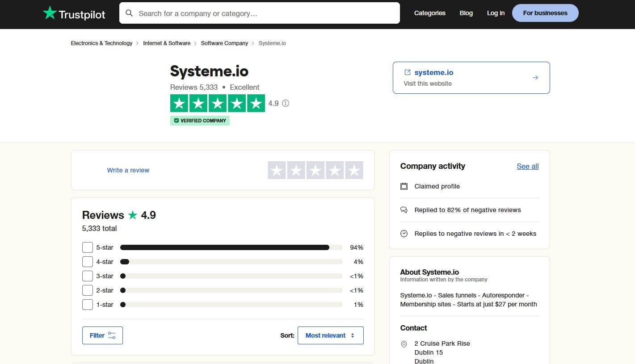Open the Electronics & Technology breadcrumb
This screenshot has height=364, width=635.
pyautogui.click(x=101, y=43)
